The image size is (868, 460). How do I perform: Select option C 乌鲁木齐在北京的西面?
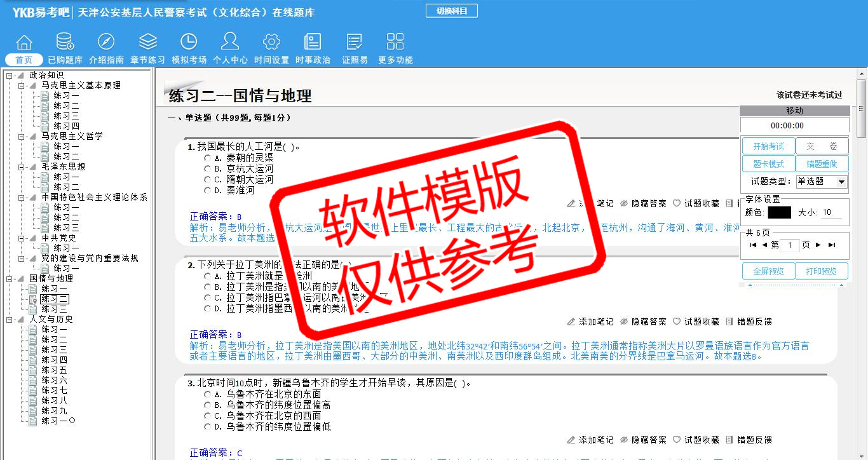point(207,416)
